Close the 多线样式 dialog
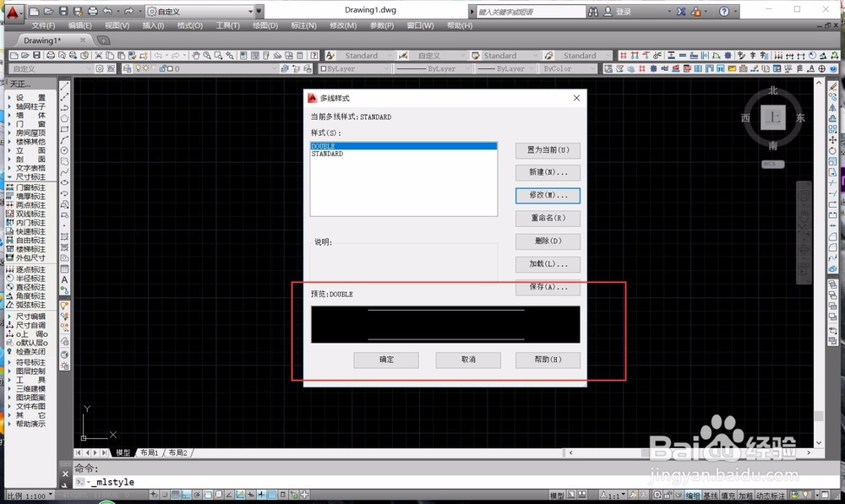The width and height of the screenshot is (845, 504). tap(576, 98)
